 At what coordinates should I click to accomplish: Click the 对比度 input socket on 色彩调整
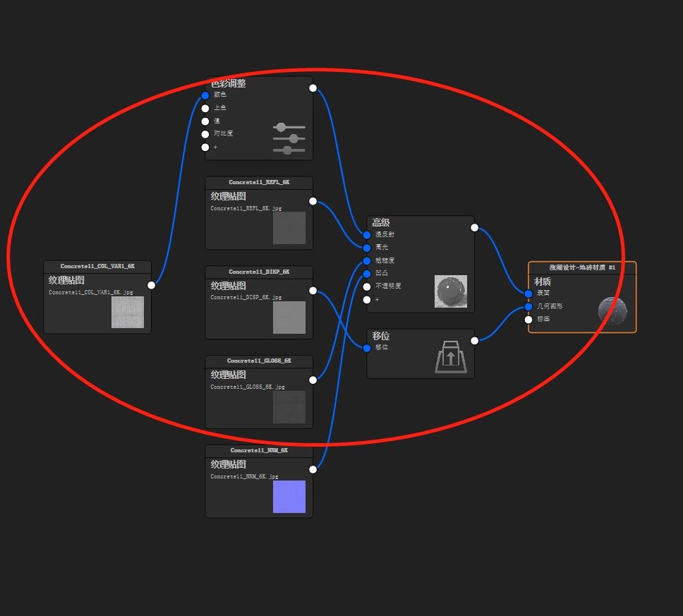[205, 134]
